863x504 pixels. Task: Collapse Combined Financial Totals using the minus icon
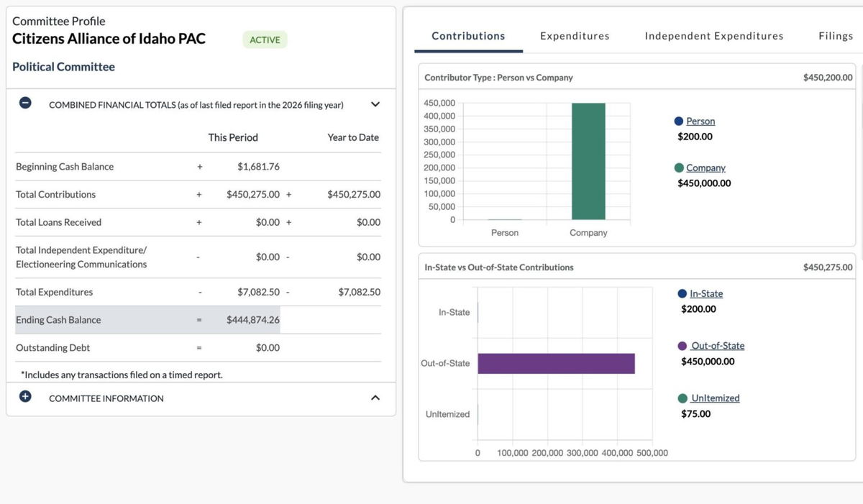pos(25,103)
